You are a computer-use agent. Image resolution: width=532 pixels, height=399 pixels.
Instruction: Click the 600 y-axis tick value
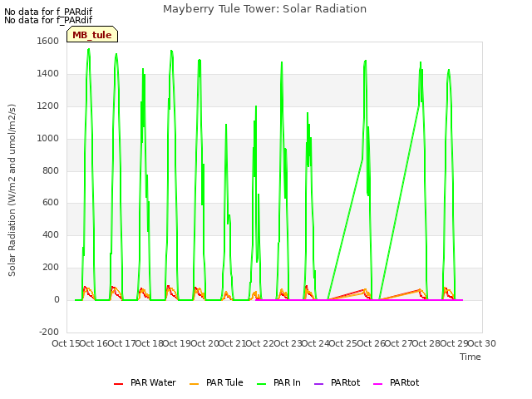tap(51, 203)
